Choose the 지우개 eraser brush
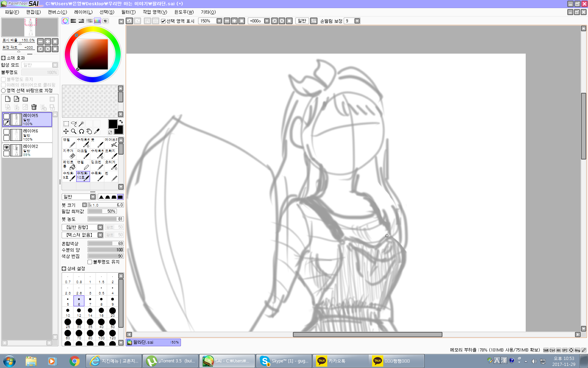 [x=69, y=154]
